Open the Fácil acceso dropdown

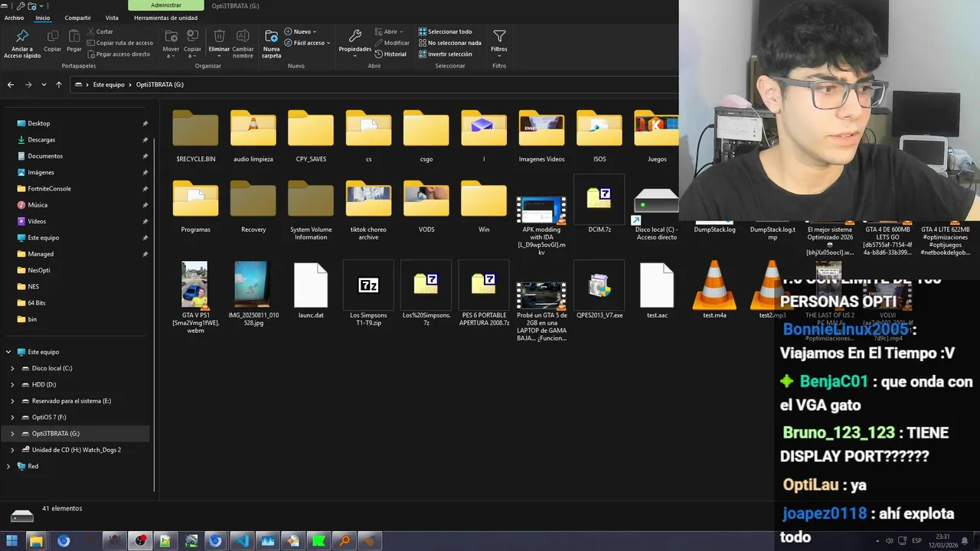click(307, 43)
